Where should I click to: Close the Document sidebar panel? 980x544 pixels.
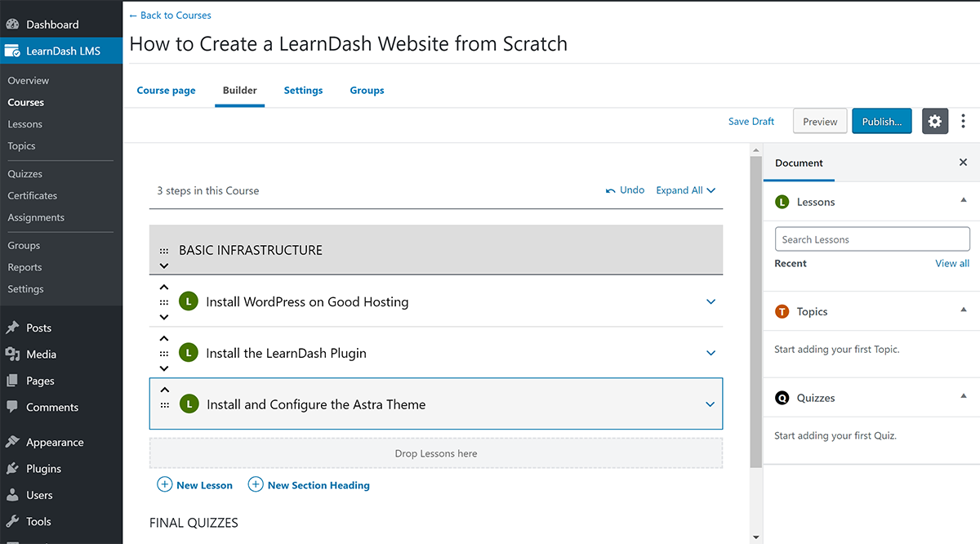963,163
